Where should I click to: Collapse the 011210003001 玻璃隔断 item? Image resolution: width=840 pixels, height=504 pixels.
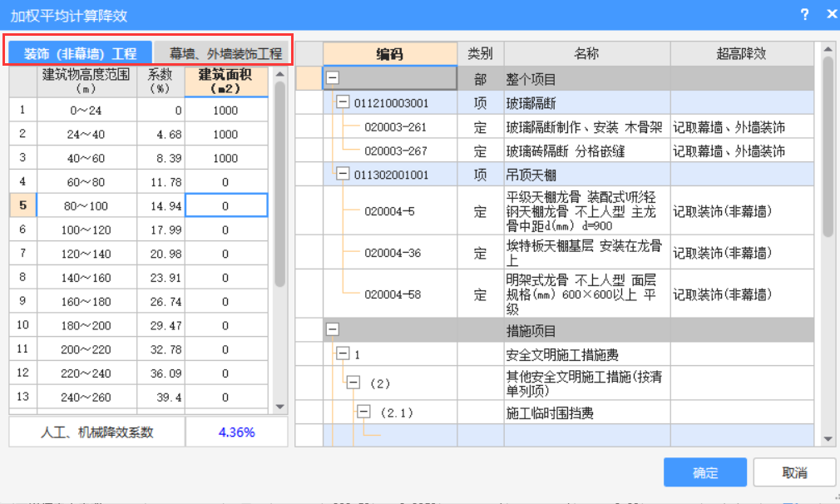pyautogui.click(x=343, y=103)
